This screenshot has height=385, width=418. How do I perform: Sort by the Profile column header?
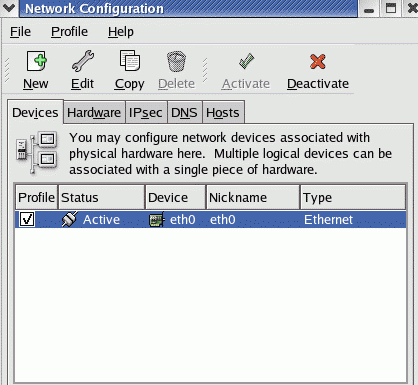point(36,197)
